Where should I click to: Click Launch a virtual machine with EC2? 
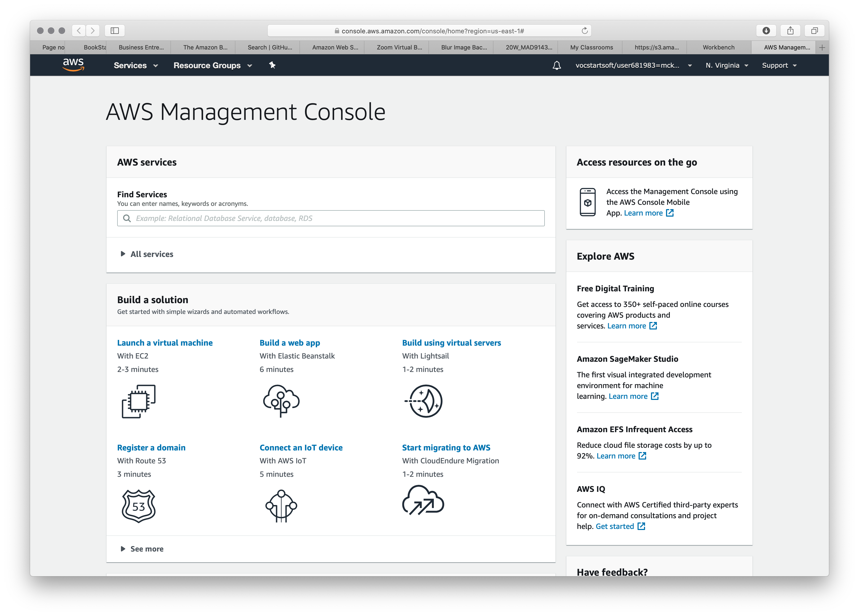coord(164,343)
